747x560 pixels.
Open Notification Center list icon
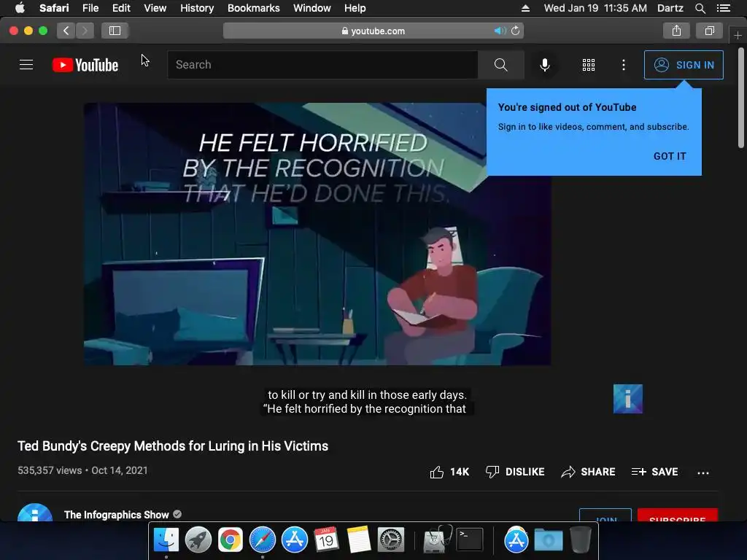click(x=723, y=8)
